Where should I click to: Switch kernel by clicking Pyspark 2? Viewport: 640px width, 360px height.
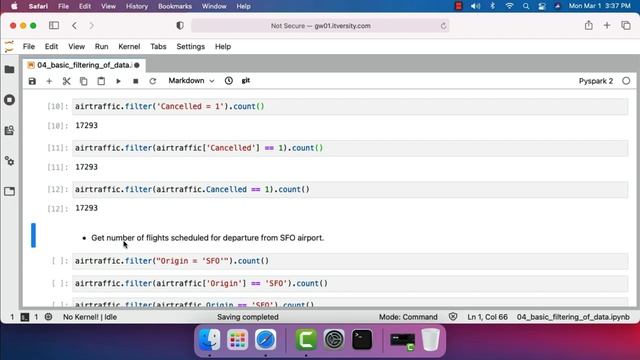(596, 81)
